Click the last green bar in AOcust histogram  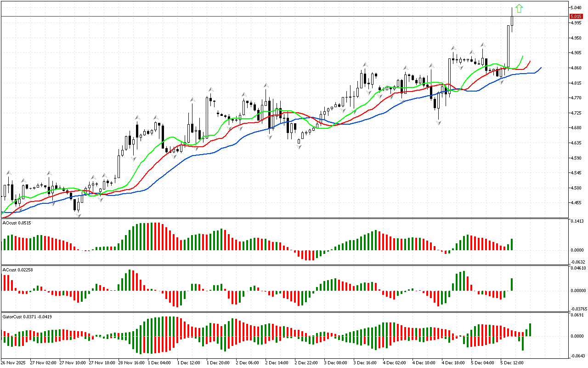pos(512,244)
